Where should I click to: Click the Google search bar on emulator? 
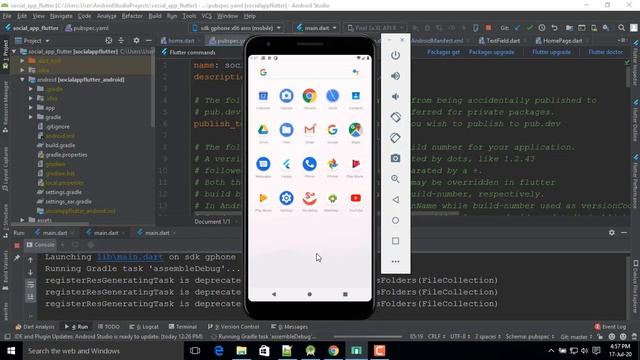coord(309,72)
